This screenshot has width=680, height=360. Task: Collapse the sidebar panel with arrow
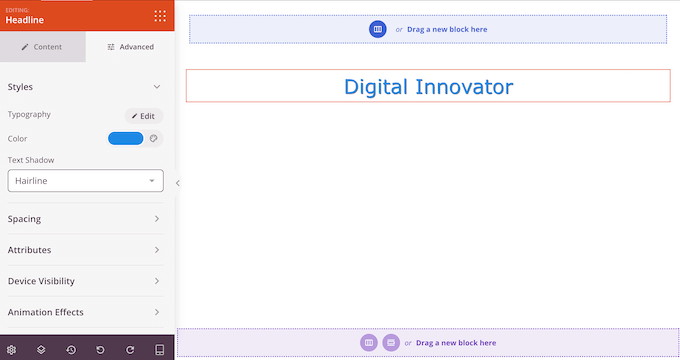177,183
